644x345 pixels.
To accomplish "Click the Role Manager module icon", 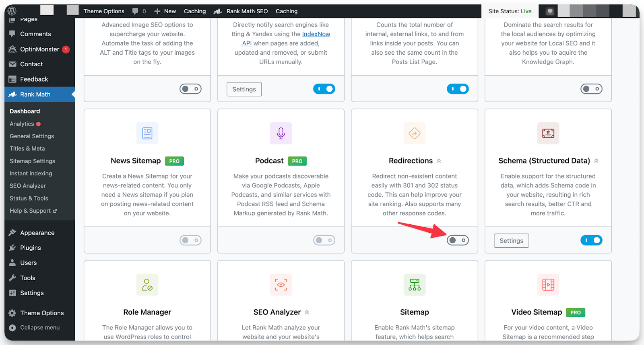I will tap(147, 285).
